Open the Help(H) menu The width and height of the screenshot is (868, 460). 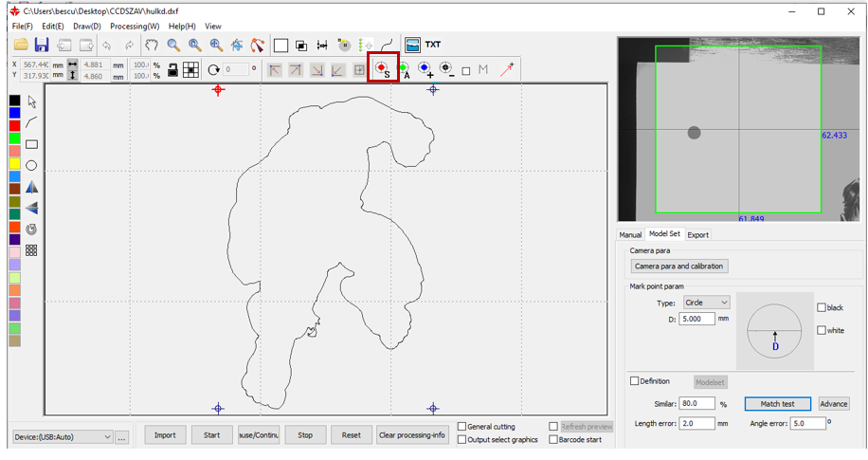point(182,26)
